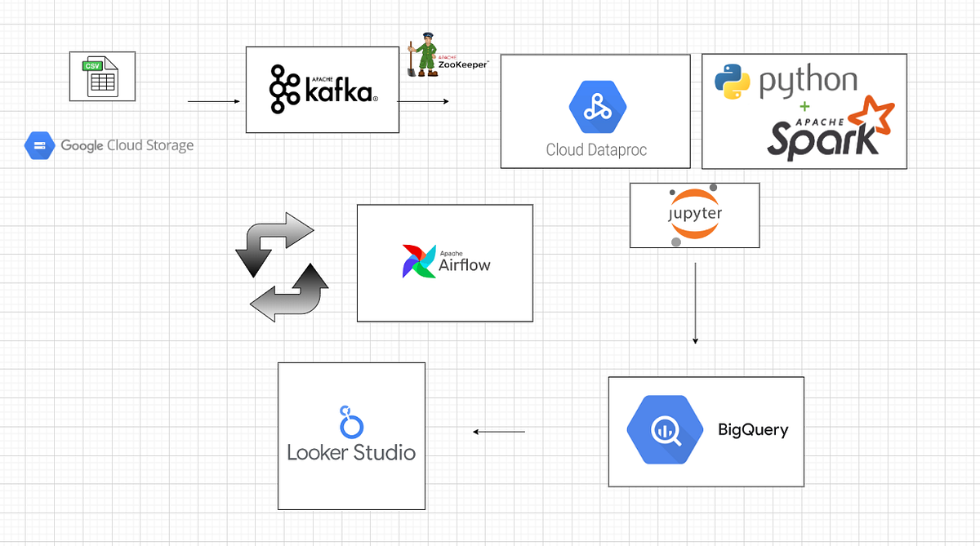Select the Looker Studio text label
The width and height of the screenshot is (980, 546).
[x=350, y=452]
